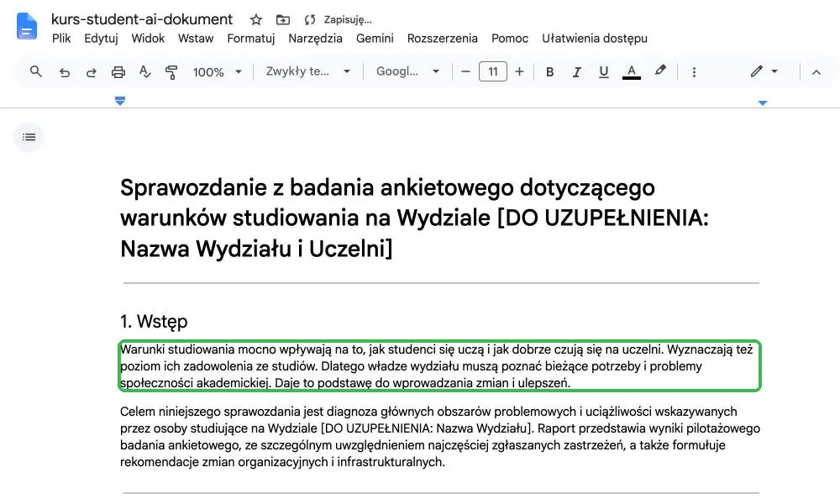Open the Zwykły tekst styles dropdown

308,71
